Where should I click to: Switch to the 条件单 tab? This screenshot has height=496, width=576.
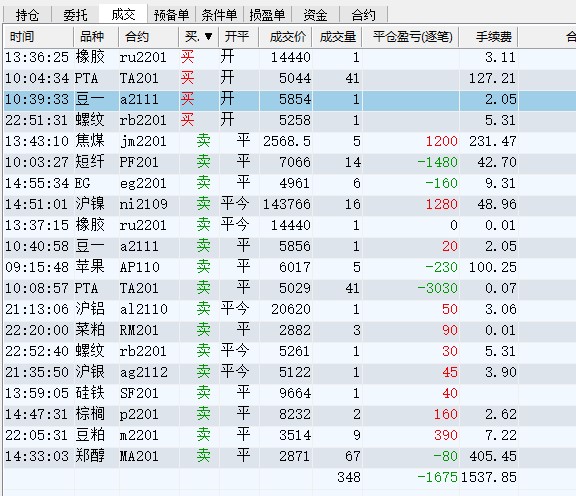219,15
